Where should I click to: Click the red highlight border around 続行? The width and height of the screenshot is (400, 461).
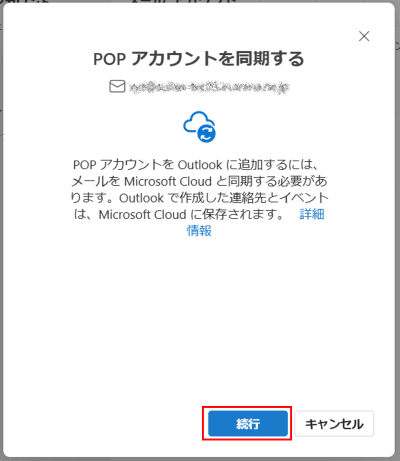click(x=247, y=407)
